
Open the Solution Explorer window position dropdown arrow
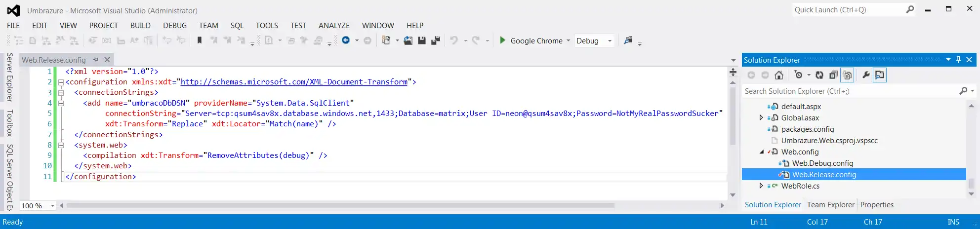[948, 60]
